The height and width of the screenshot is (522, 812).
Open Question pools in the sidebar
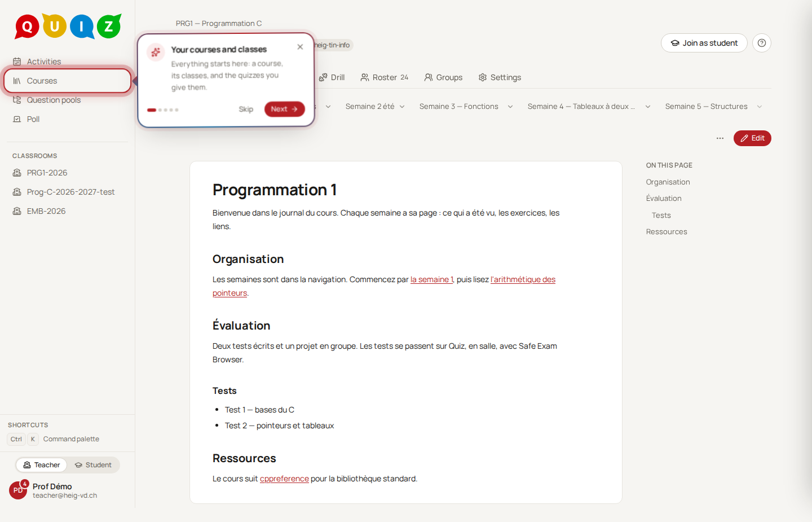click(68, 100)
